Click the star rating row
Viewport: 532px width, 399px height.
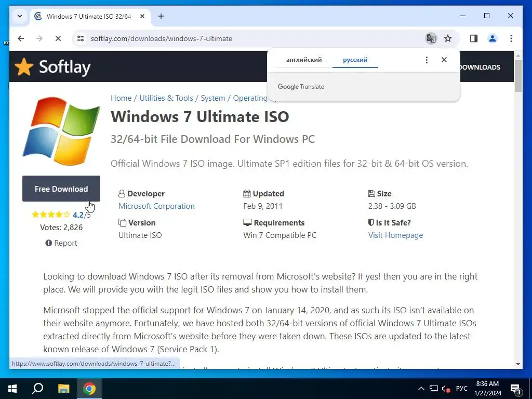click(50, 215)
